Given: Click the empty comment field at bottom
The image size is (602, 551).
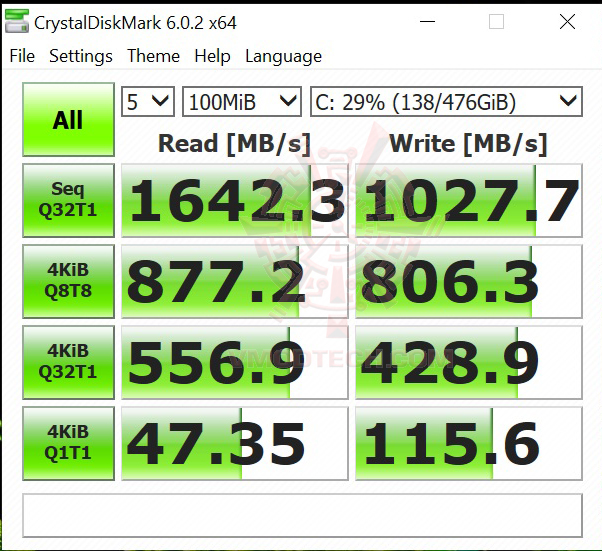Looking at the screenshot, I should (x=302, y=516).
